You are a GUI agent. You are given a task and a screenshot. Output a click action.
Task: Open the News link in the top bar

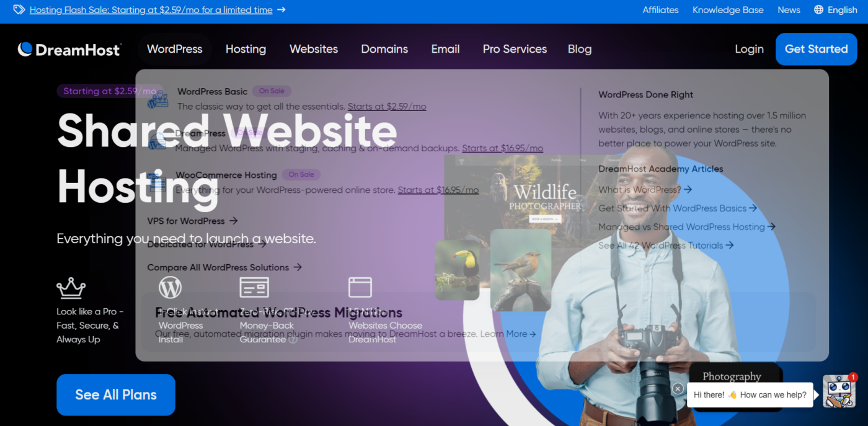tap(789, 10)
